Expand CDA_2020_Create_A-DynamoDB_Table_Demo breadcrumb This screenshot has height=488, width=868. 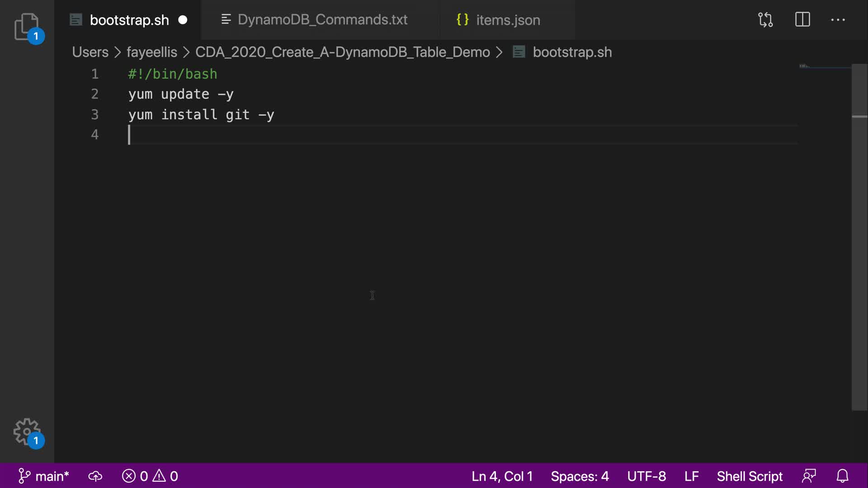[x=342, y=52]
